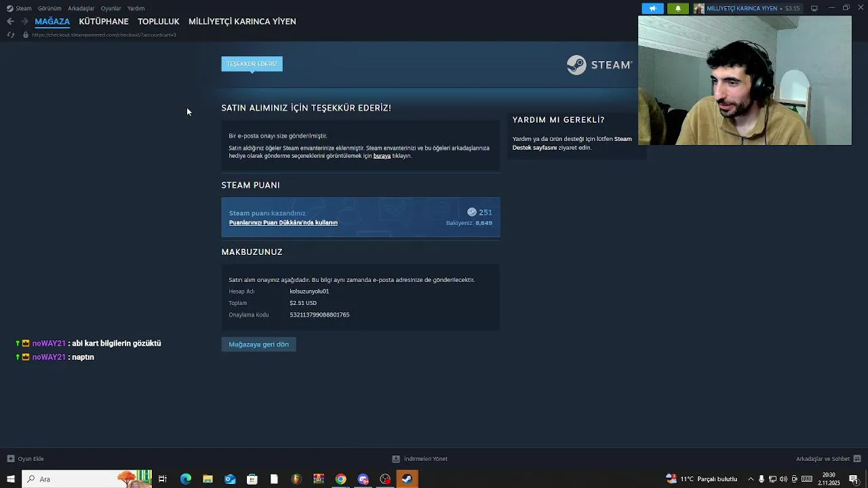Click the confirmation code 532113799088801765
Image resolution: width=868 pixels, height=488 pixels.
point(319,314)
